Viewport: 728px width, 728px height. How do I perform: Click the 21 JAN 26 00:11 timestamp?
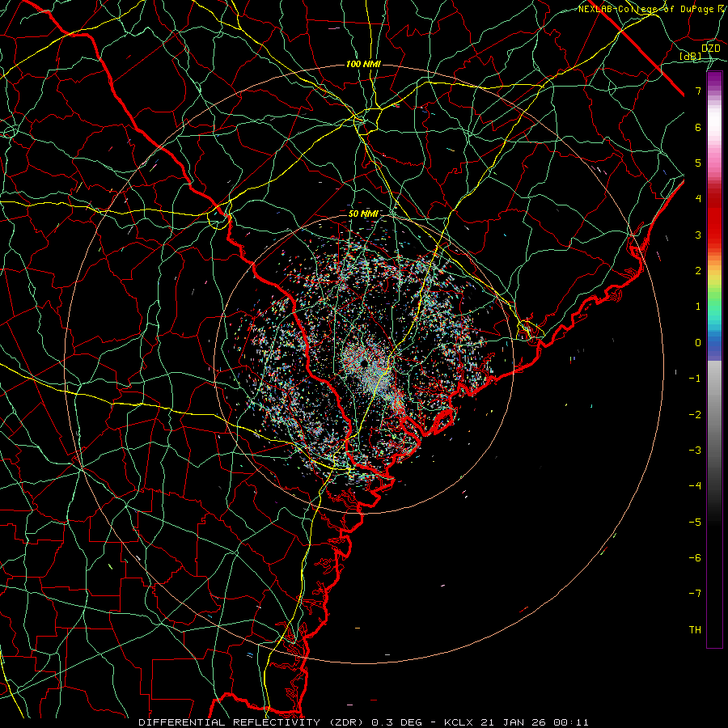[x=534, y=722]
